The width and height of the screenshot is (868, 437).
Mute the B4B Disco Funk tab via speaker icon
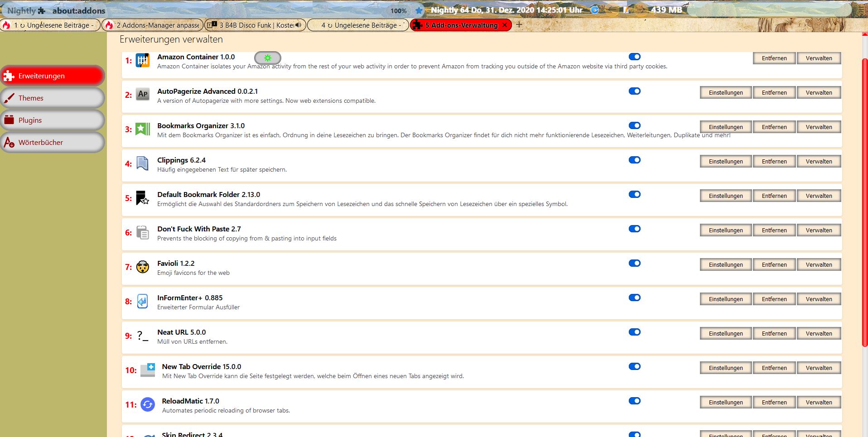298,25
